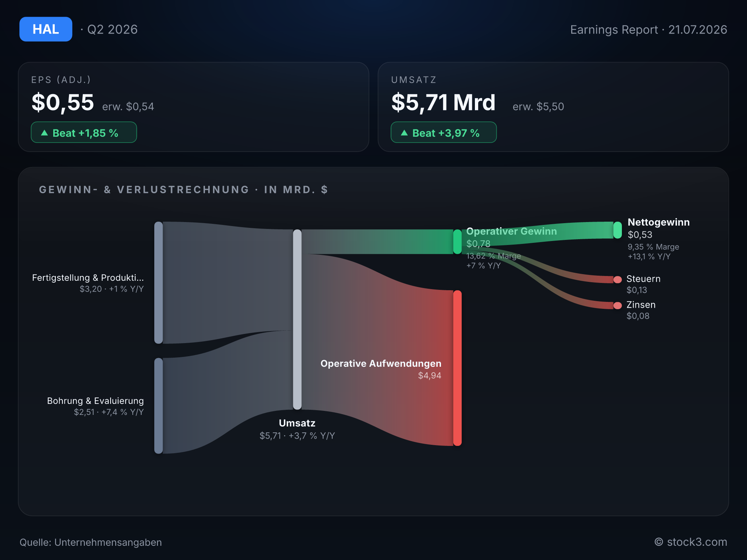The image size is (747, 560).
Task: Click the Nettogewinn $0,53 label
Action: (x=659, y=228)
